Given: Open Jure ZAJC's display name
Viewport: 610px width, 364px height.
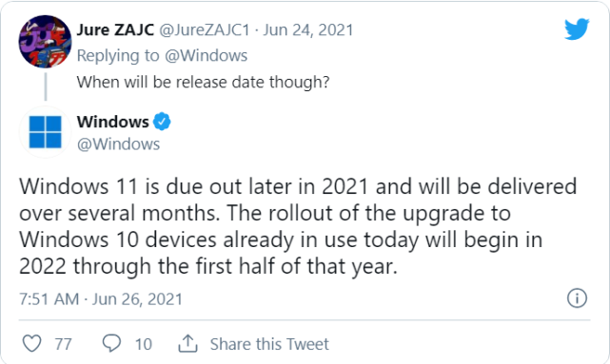Looking at the screenshot, I should point(115,29).
